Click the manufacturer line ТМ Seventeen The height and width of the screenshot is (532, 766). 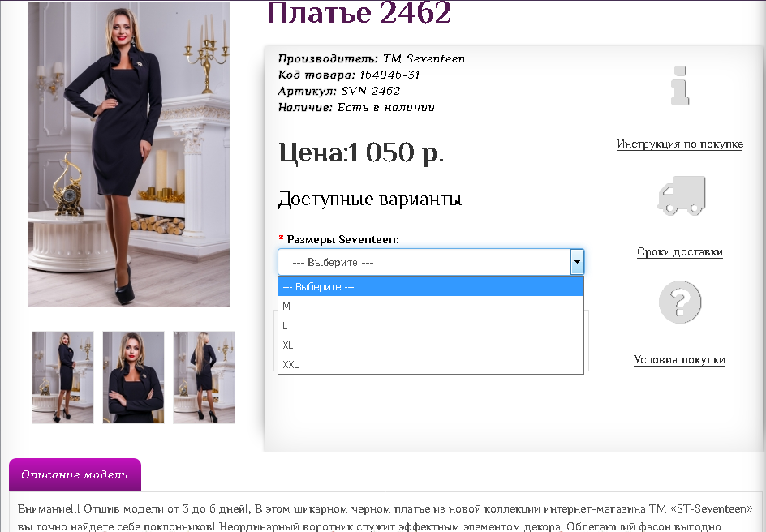(x=372, y=58)
